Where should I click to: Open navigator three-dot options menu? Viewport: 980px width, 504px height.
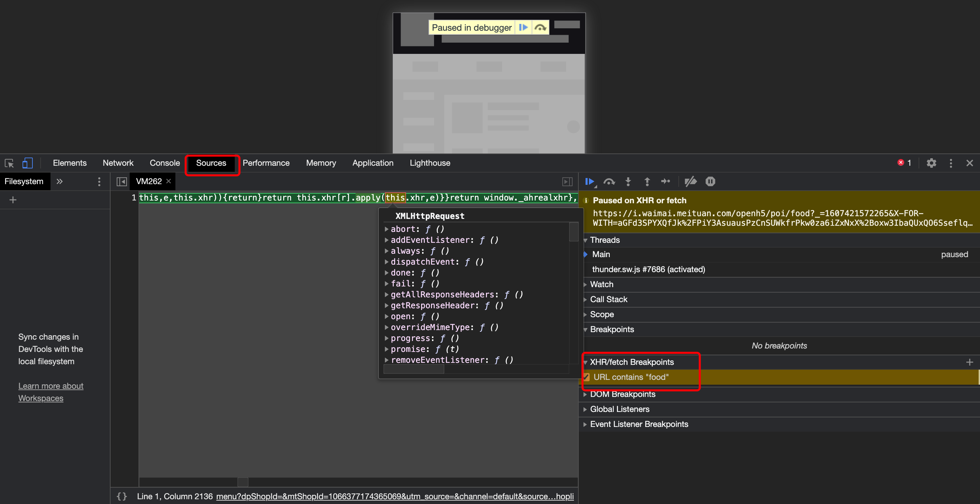pyautogui.click(x=99, y=182)
